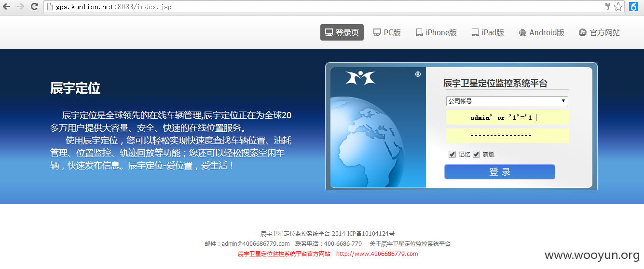
Task: Click the password input field
Action: tap(507, 136)
